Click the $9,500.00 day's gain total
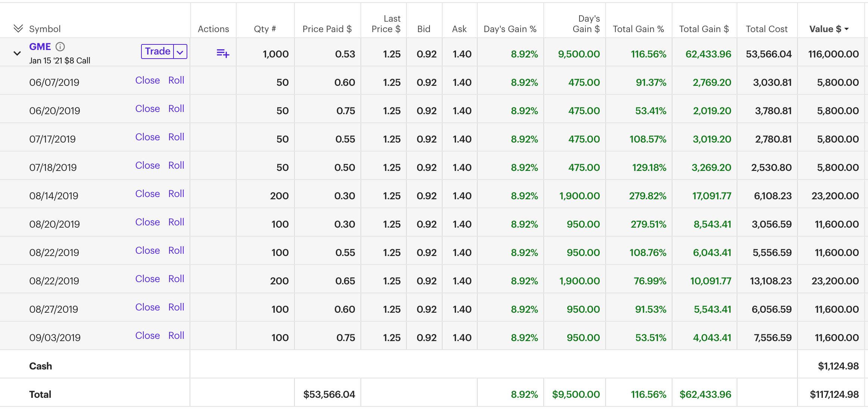Screen dimensions: 868x409 tap(576, 394)
